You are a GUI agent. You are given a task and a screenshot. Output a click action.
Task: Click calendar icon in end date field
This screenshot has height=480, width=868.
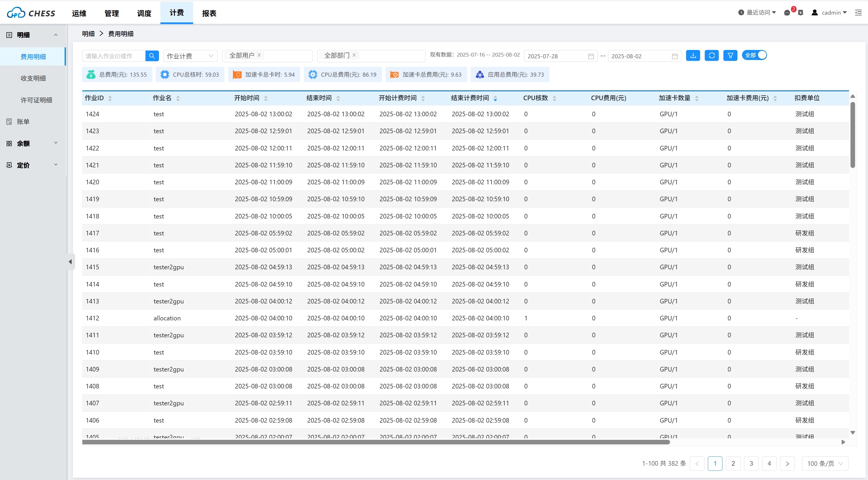(x=674, y=56)
